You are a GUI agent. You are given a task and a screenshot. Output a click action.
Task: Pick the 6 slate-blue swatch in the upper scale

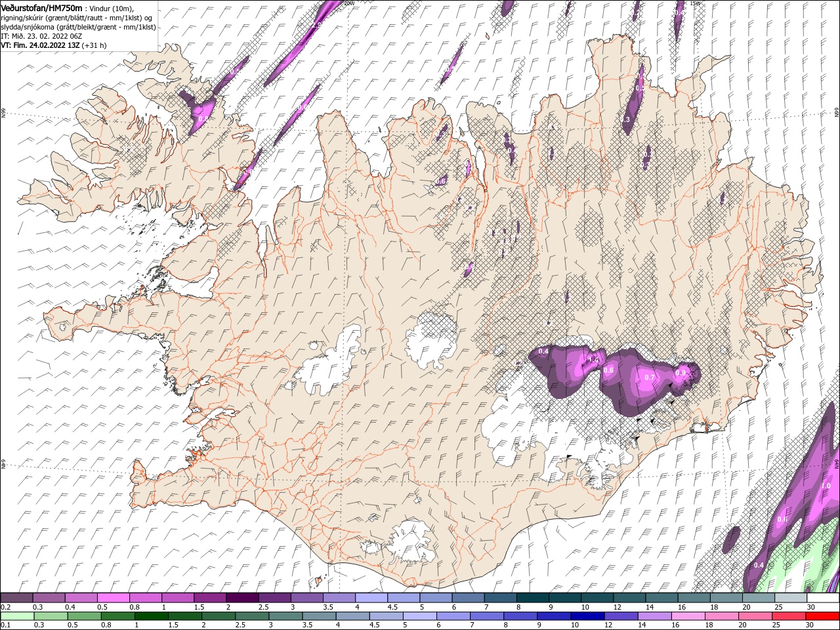tap(468, 598)
